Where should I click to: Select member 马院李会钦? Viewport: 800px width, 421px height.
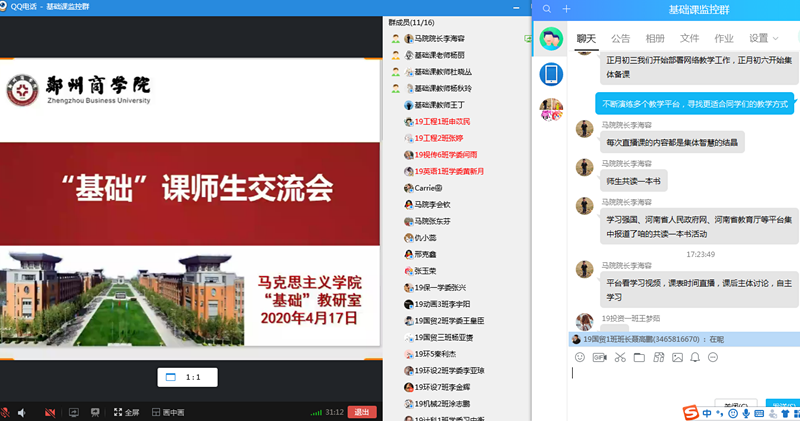(x=432, y=205)
